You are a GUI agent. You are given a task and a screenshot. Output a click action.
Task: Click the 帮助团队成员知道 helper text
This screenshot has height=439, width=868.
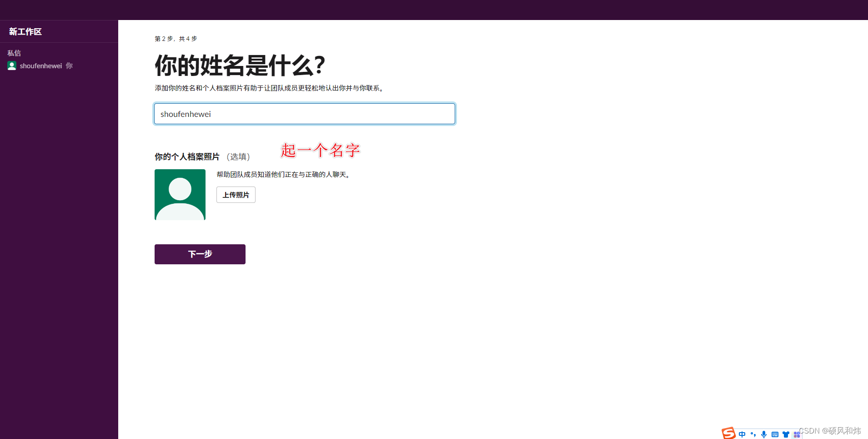[x=284, y=174]
